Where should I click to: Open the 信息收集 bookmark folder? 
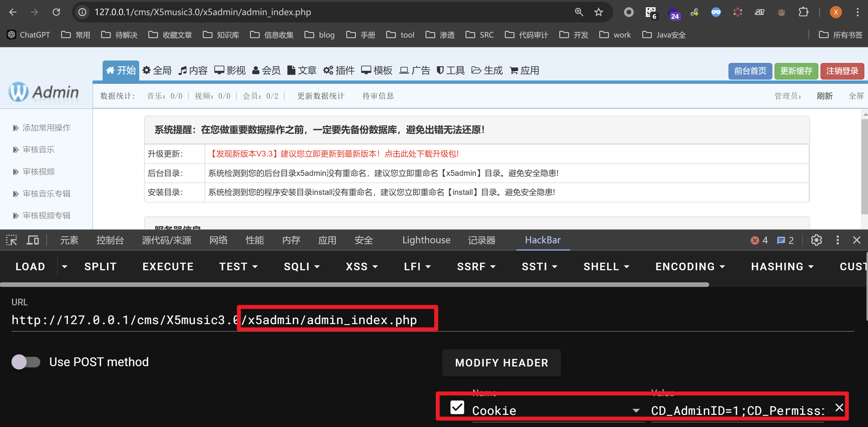coord(271,35)
